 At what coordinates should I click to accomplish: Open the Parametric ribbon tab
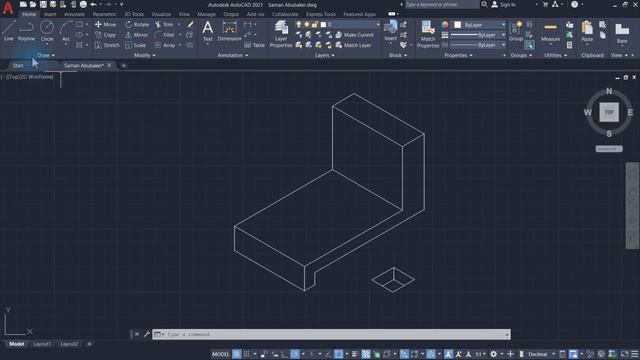click(104, 14)
